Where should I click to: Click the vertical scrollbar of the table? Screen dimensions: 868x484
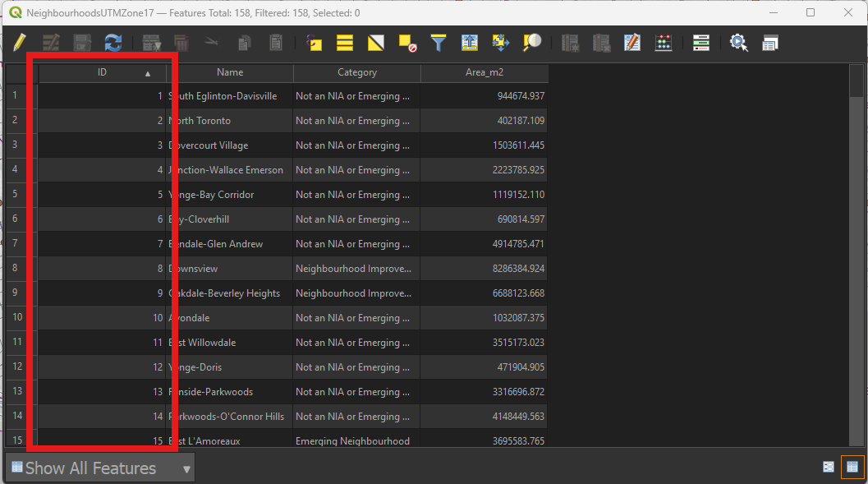(x=857, y=255)
